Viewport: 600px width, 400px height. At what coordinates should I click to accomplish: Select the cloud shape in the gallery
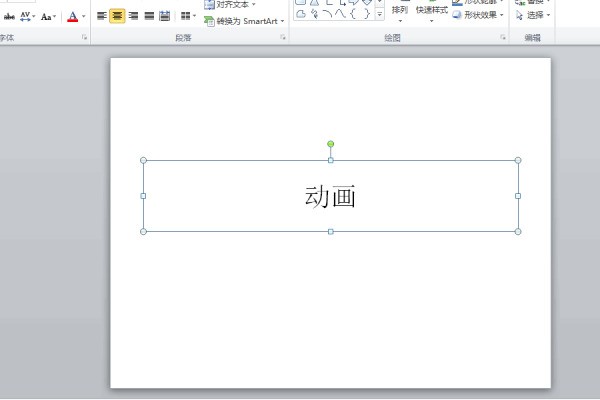pyautogui.click(x=301, y=14)
